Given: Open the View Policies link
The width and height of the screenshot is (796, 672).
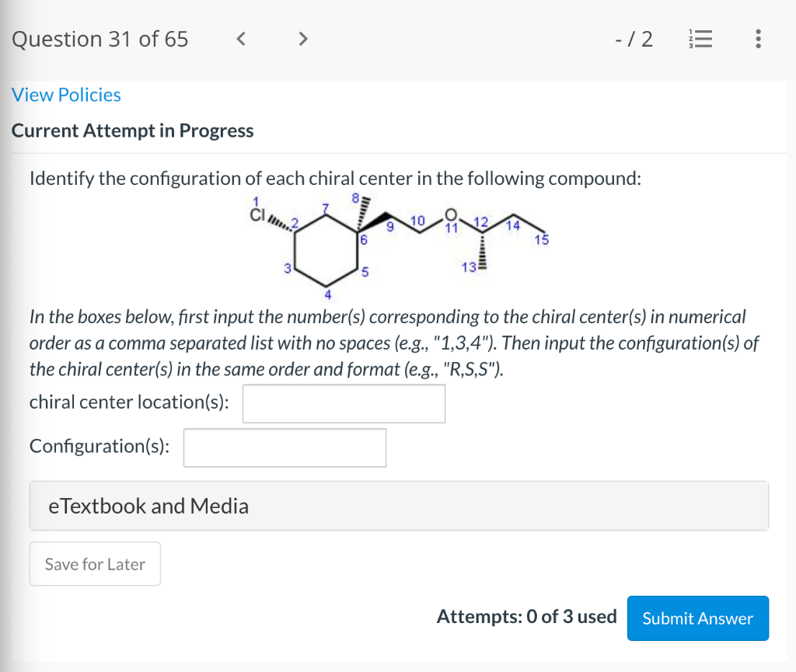Looking at the screenshot, I should coord(66,95).
